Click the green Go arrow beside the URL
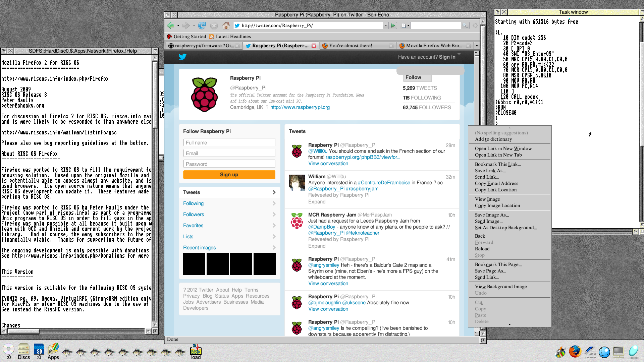 pyautogui.click(x=393, y=25)
